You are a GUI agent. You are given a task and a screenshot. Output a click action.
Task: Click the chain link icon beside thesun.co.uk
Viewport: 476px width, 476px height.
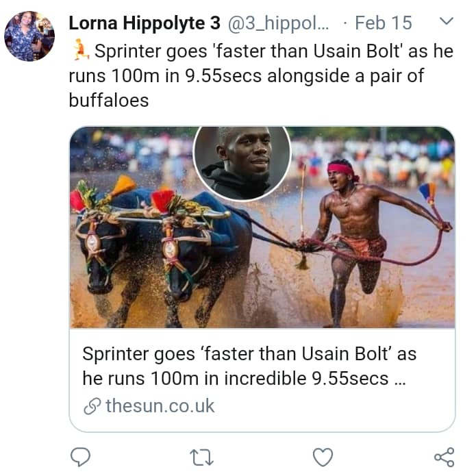click(x=92, y=406)
